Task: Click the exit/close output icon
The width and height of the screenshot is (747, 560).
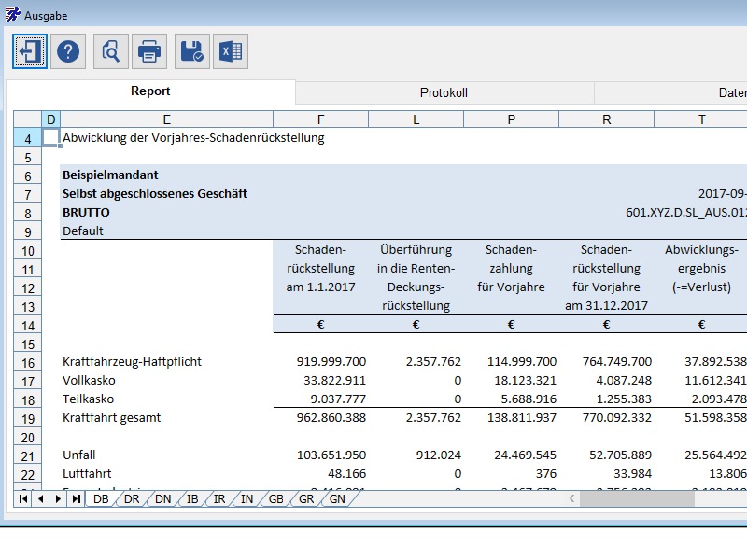Action: pyautogui.click(x=30, y=51)
